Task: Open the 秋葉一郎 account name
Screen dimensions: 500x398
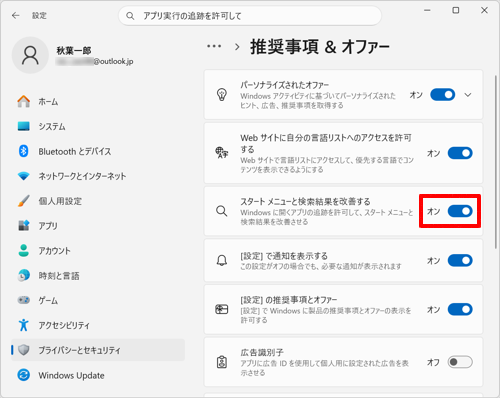Action: tap(74, 50)
